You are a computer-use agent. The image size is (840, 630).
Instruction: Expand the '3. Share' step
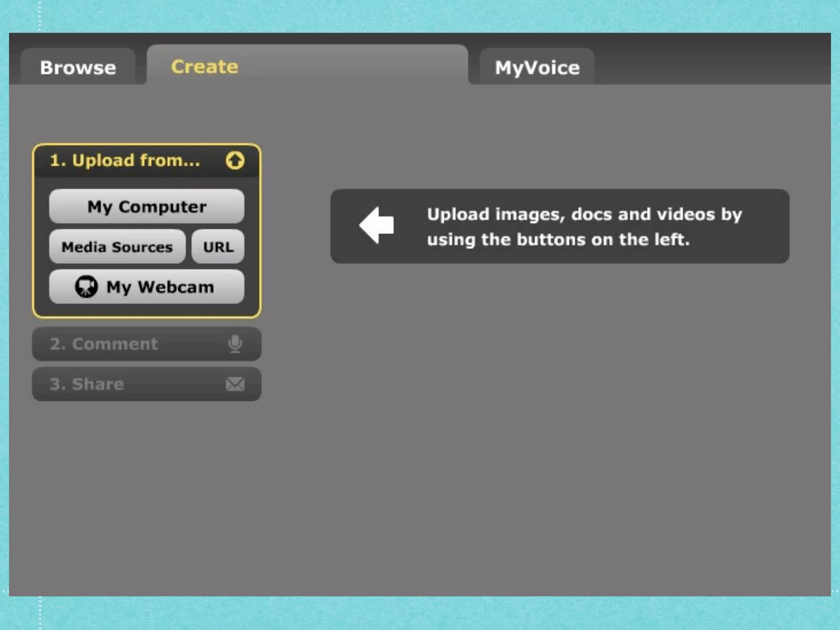click(87, 384)
